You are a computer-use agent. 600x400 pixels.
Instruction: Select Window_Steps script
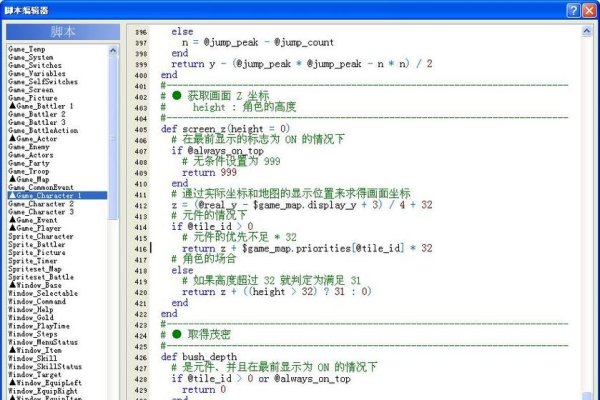(x=33, y=334)
